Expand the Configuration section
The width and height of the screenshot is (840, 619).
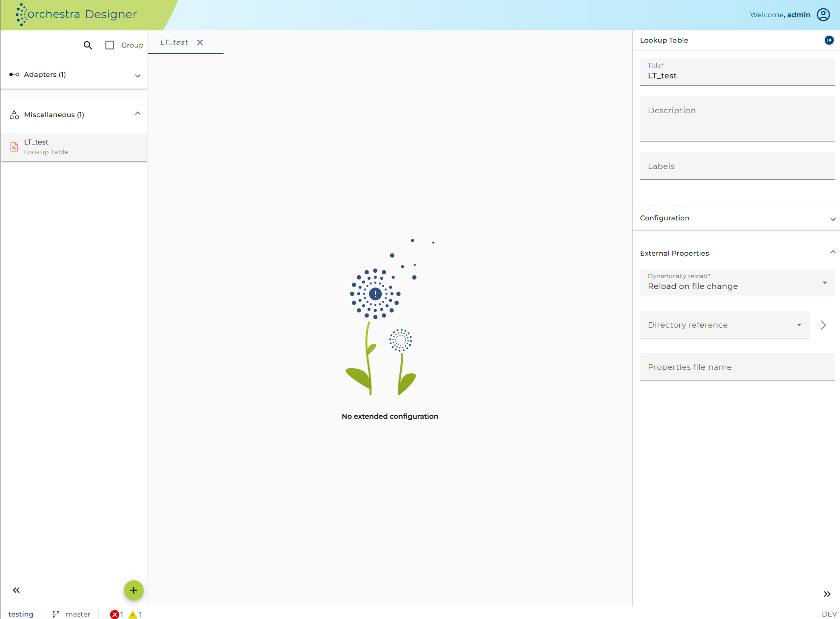[736, 218]
